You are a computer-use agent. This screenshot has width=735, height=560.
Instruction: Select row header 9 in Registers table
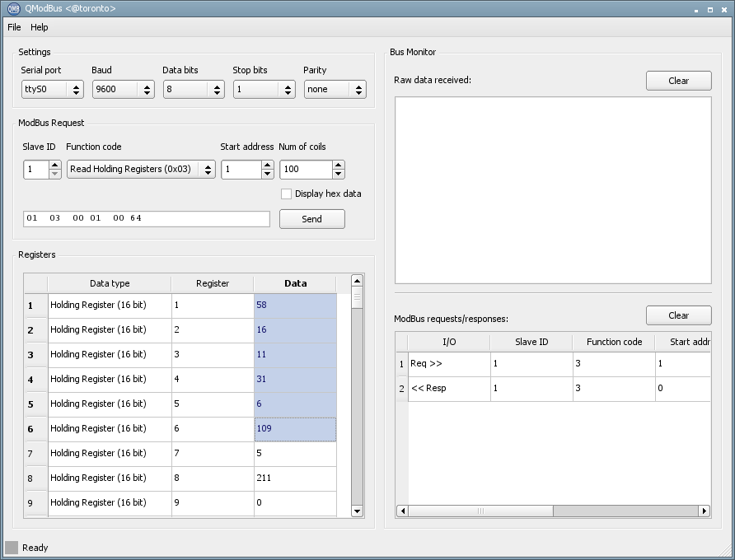click(x=35, y=503)
